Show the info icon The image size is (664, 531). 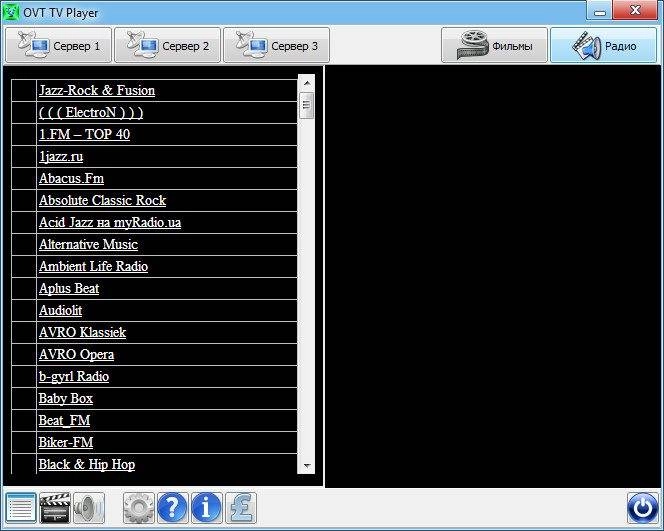click(206, 508)
